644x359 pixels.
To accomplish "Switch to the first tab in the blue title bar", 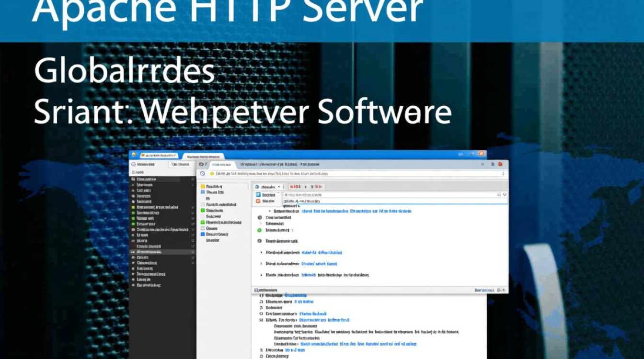I will click(x=158, y=156).
